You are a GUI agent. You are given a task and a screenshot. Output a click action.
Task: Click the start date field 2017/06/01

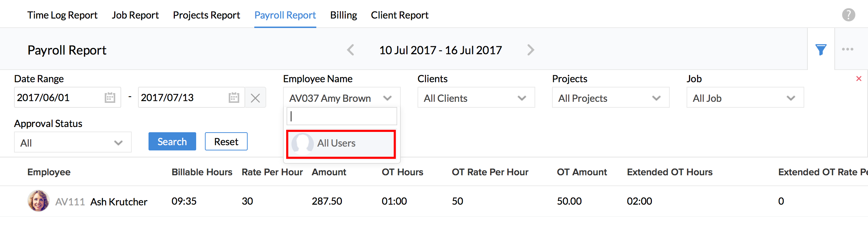(x=67, y=97)
